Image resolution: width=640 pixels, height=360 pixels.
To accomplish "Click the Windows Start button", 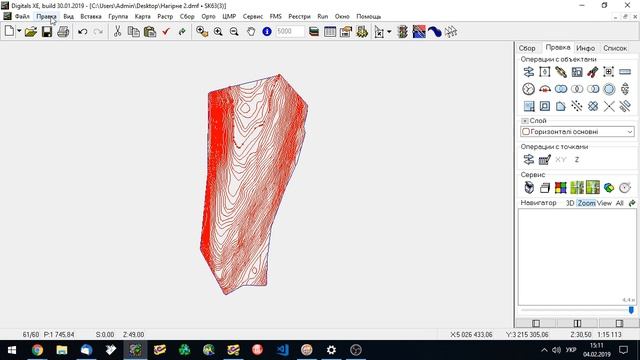I will [x=12, y=350].
